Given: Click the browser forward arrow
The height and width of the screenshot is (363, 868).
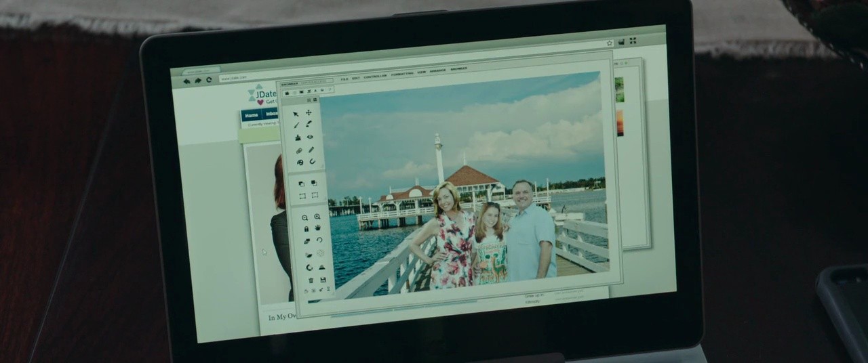Looking at the screenshot, I should (198, 80).
